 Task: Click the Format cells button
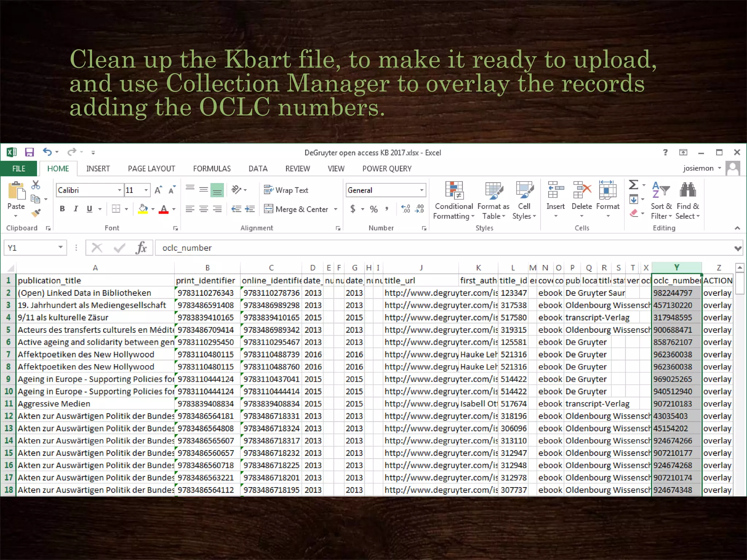click(x=608, y=200)
